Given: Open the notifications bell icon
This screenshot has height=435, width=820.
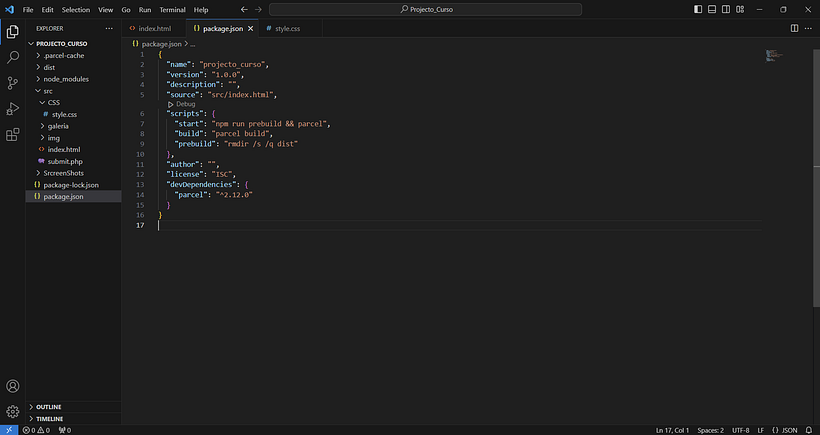Looking at the screenshot, I should (x=808, y=430).
